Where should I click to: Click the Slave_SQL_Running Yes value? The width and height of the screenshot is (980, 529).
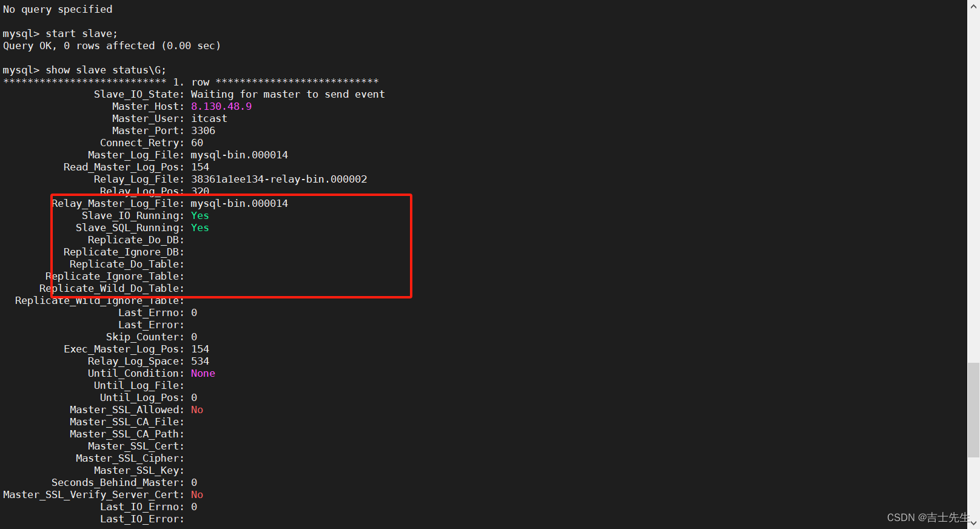click(x=200, y=228)
